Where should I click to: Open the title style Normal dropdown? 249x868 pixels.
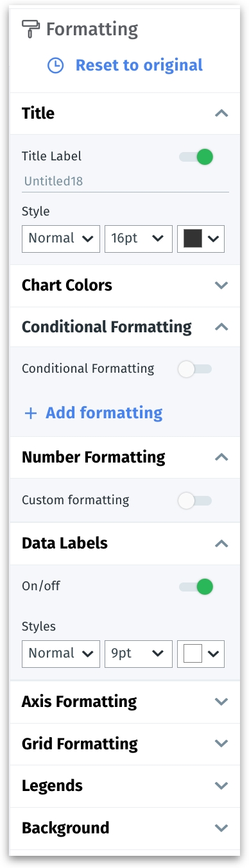click(x=61, y=239)
